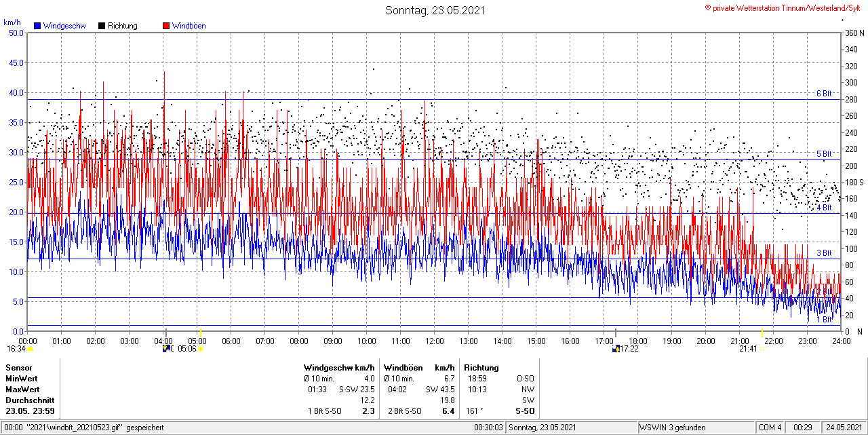The height and width of the screenshot is (435, 868).
Task: Click the wind speed average '12.2'
Action: click(368, 400)
